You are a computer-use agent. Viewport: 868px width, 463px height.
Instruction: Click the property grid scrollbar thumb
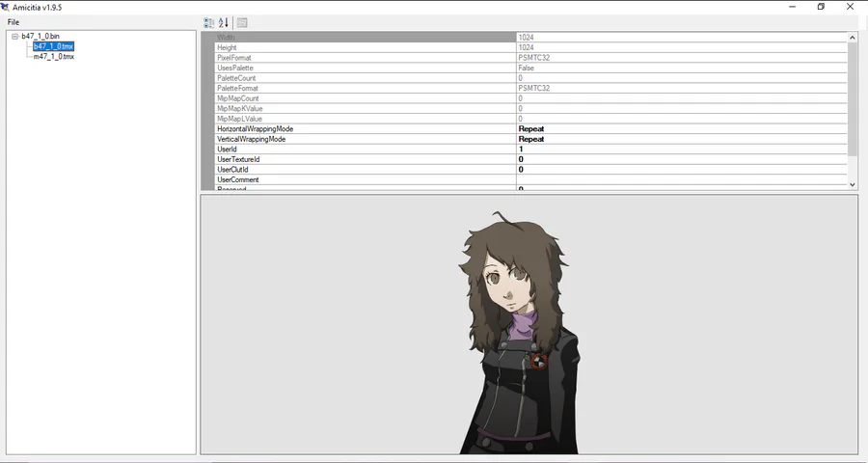point(853,98)
